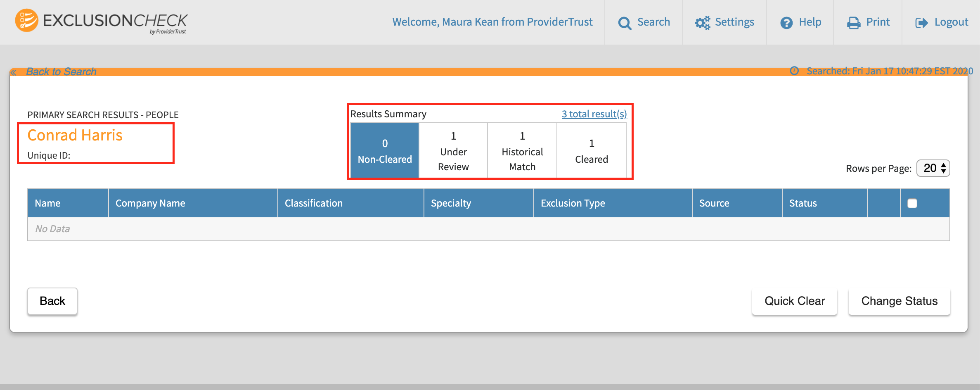Select the Non-Cleared results tab
980x390 pixels.
pyautogui.click(x=385, y=151)
